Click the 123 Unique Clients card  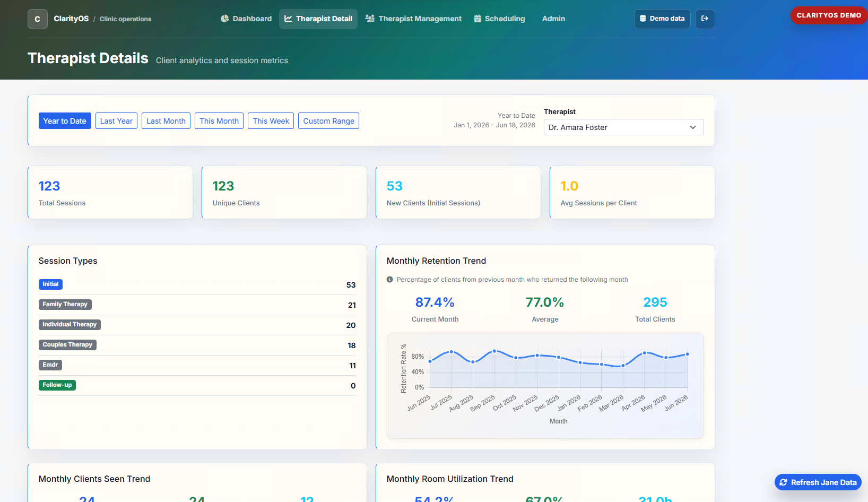pos(284,192)
